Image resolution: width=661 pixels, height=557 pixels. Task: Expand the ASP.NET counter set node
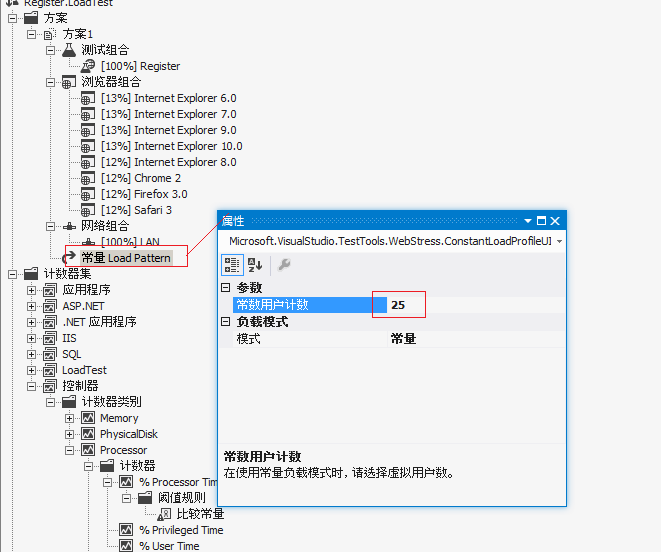(x=31, y=306)
